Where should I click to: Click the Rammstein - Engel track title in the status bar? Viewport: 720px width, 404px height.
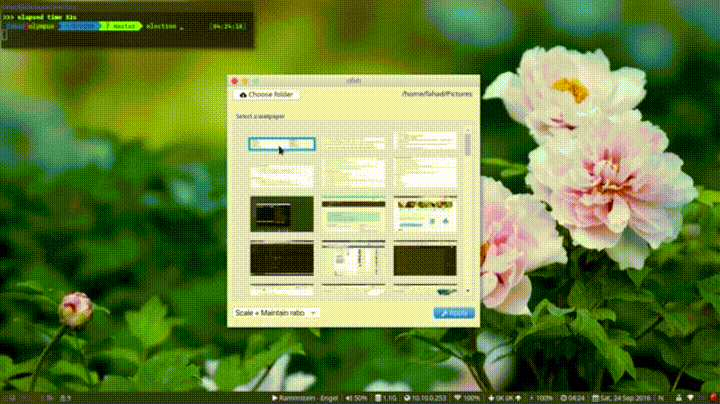point(309,398)
